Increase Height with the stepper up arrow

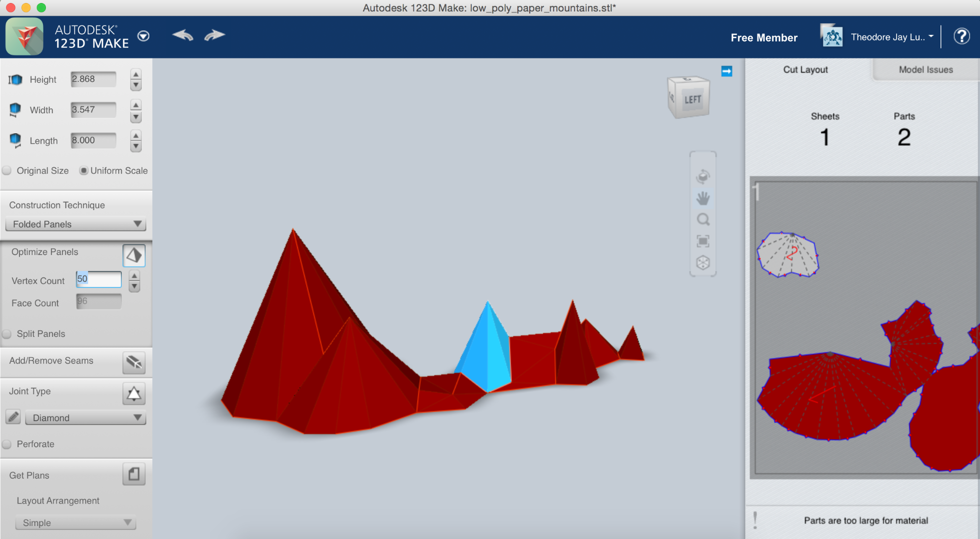pyautogui.click(x=135, y=74)
